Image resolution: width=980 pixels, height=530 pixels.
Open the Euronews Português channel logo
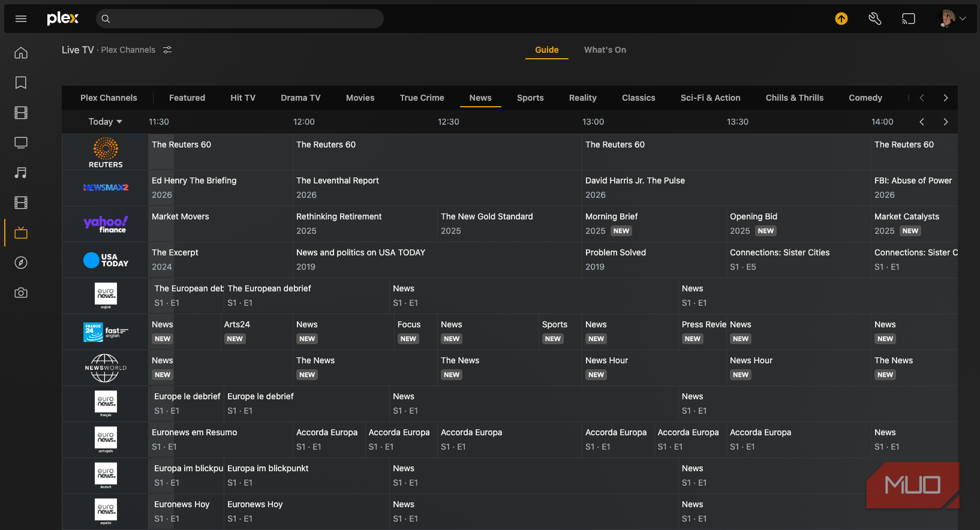106,439
